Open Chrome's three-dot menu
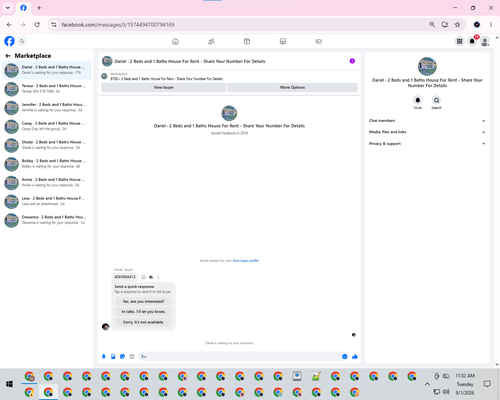This screenshot has width=500, height=400. click(491, 25)
